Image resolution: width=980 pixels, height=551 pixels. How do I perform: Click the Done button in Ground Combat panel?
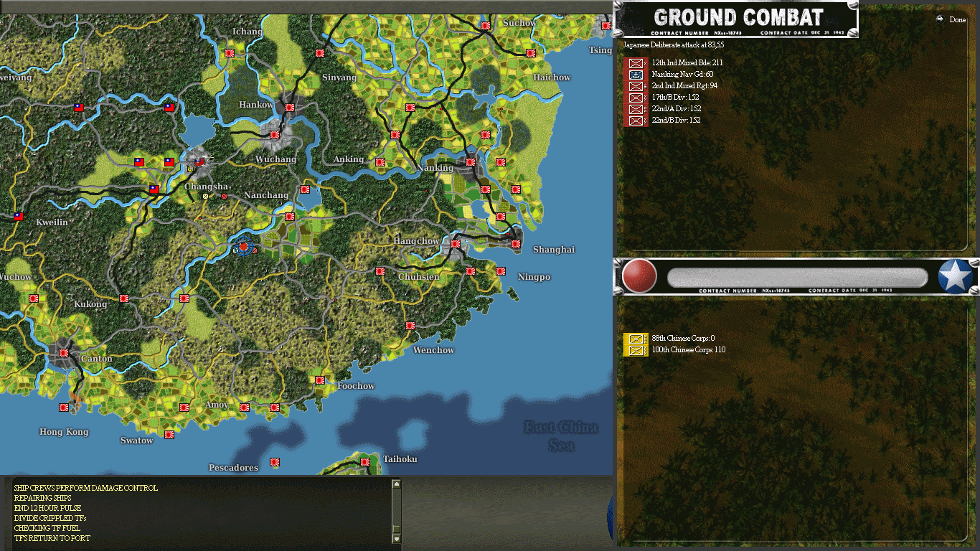[x=951, y=19]
